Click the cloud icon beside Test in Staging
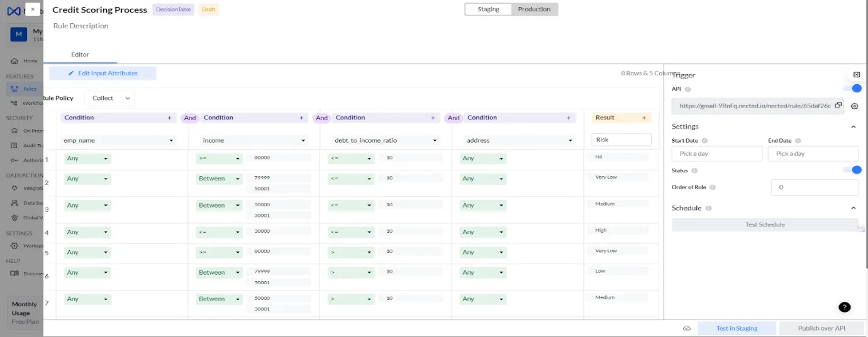Screen dimensions: 868x337 point(687,328)
